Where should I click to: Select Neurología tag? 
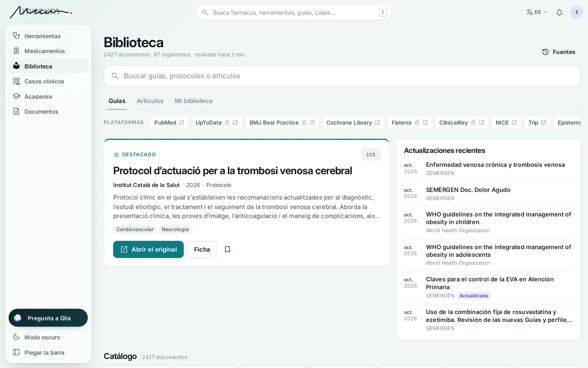(175, 230)
